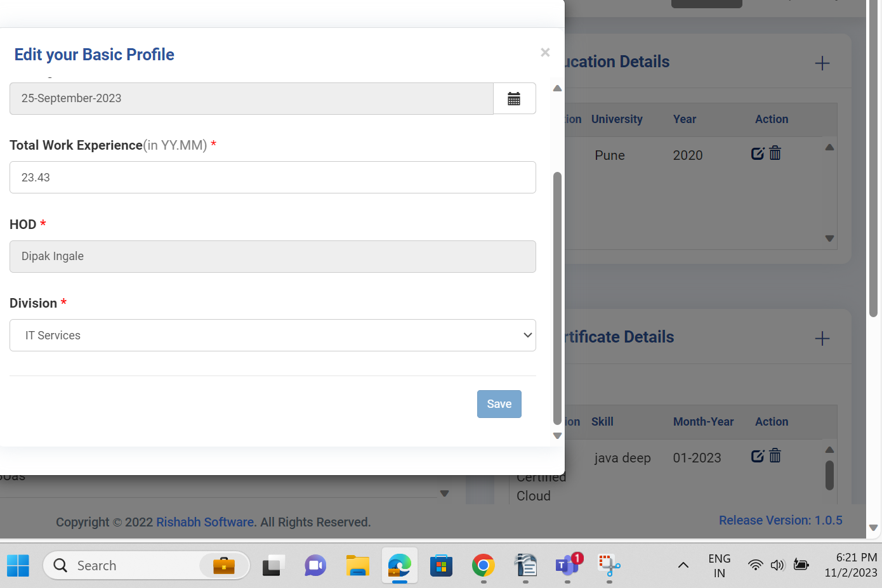The image size is (882, 588).
Task: Open the Rishabh Software link
Action: (x=205, y=522)
